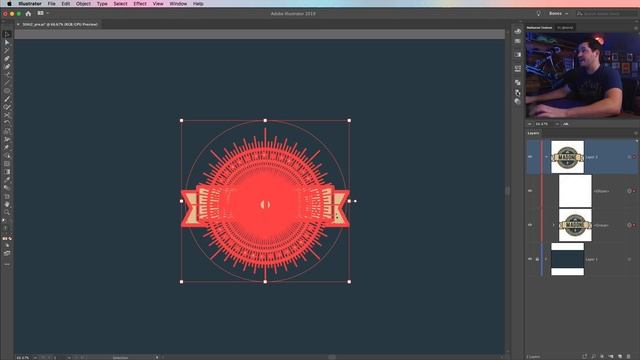This screenshot has height=360, width=640.
Task: Select the Rotate tool
Action: pyautogui.click(x=7, y=123)
